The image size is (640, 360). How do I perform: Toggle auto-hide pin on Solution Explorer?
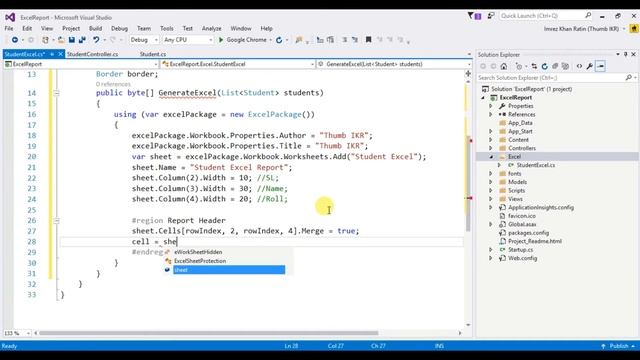(x=626, y=54)
